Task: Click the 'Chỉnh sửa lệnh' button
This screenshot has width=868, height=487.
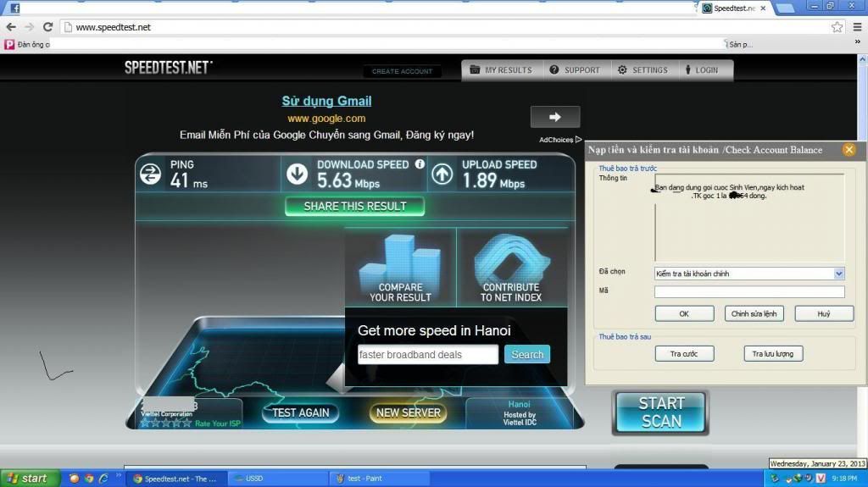Action: pyautogui.click(x=754, y=313)
